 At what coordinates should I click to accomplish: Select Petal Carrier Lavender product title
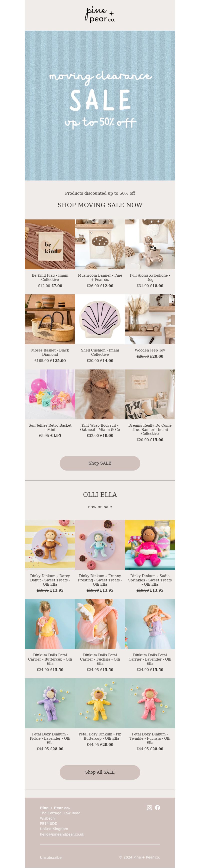(x=150, y=659)
